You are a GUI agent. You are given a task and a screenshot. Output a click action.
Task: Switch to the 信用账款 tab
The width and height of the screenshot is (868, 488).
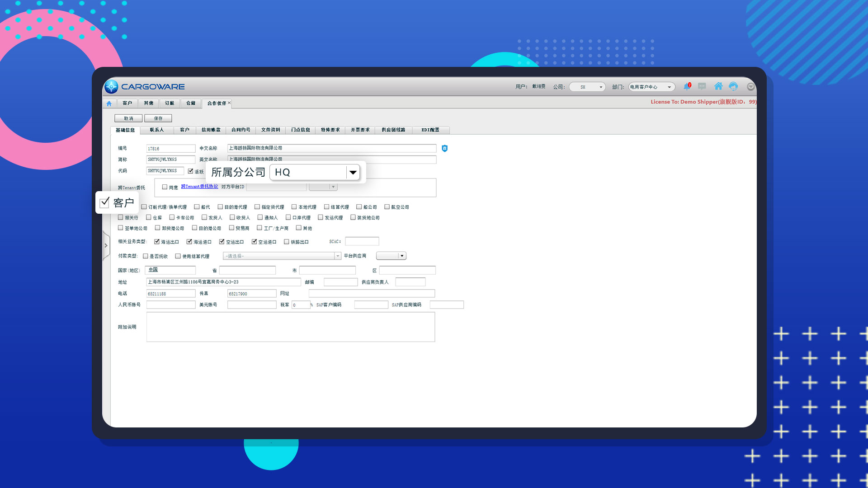tap(211, 130)
